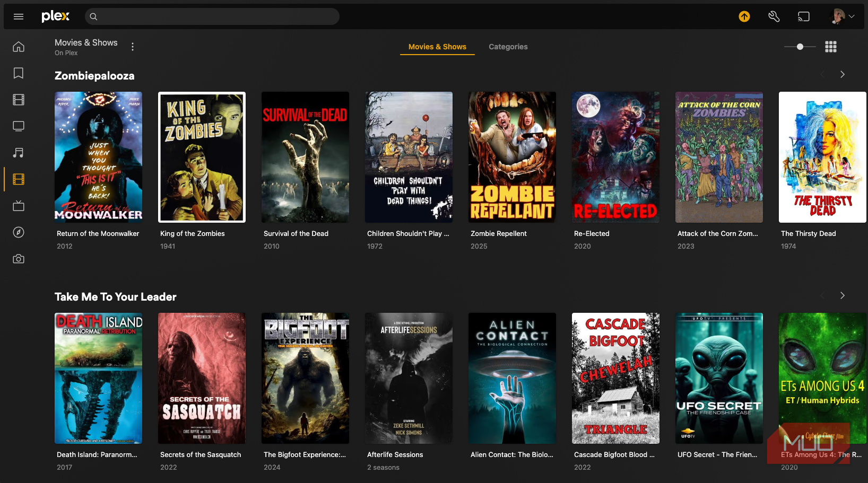Open King of the Zombies poster
Screen dimensions: 868x483
tap(202, 157)
